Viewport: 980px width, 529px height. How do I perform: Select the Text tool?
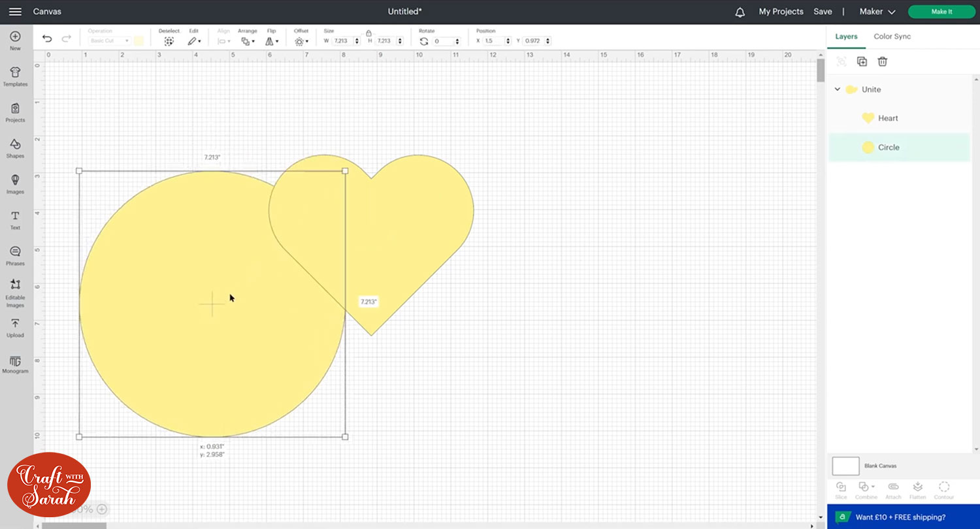click(15, 220)
